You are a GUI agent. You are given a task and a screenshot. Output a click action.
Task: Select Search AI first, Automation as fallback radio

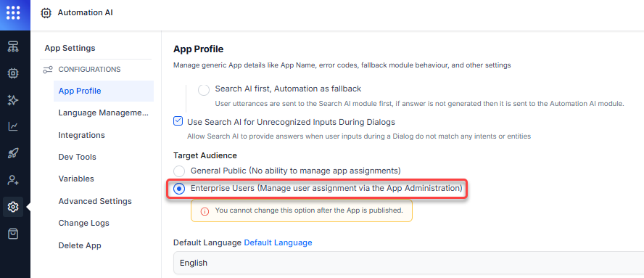coord(204,90)
